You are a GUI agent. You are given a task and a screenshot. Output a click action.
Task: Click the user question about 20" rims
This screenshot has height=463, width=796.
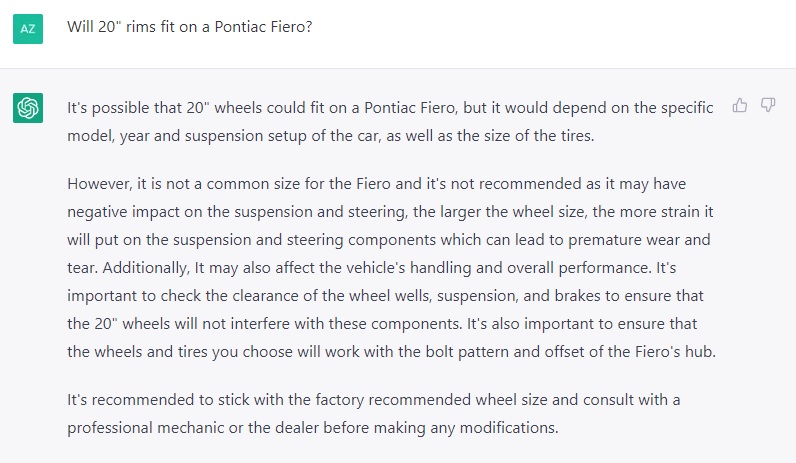[190, 26]
